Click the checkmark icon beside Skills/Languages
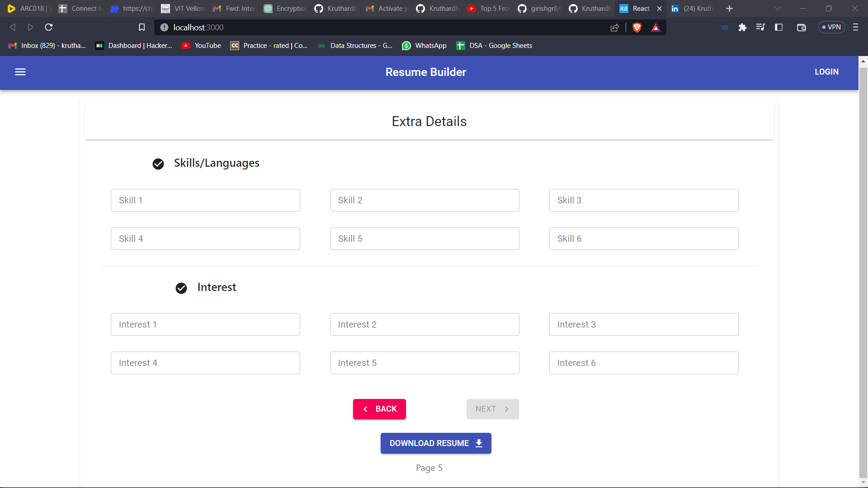Viewport: 868px width, 488px height. [x=158, y=164]
